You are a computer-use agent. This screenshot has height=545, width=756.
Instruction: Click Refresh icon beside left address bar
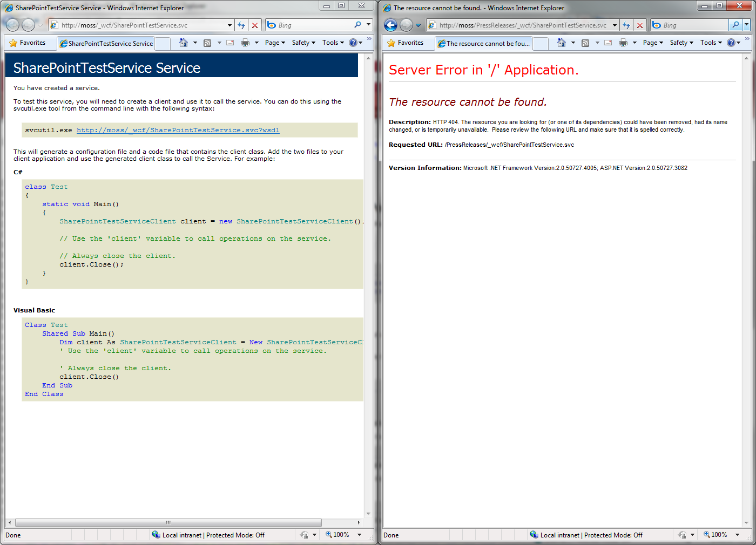[241, 25]
